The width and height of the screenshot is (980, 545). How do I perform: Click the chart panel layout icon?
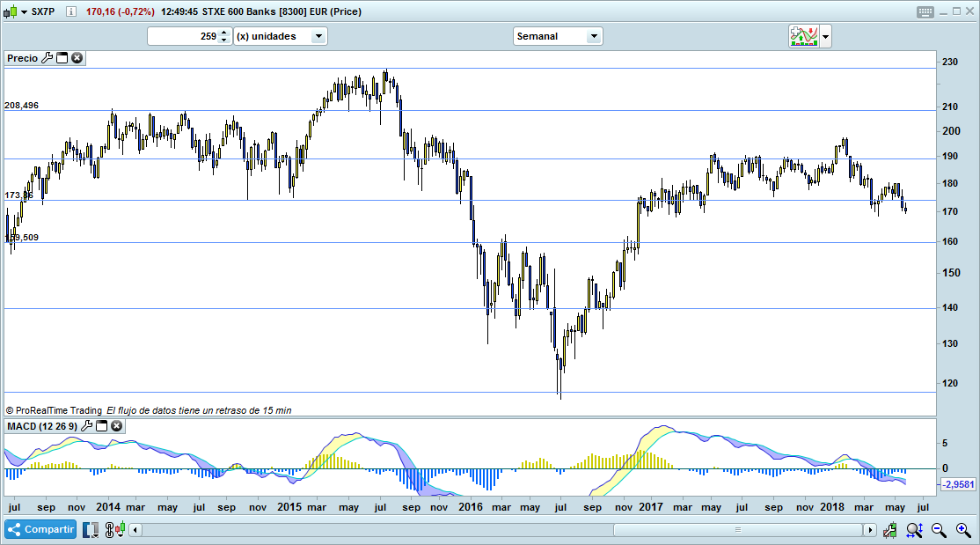click(x=92, y=529)
